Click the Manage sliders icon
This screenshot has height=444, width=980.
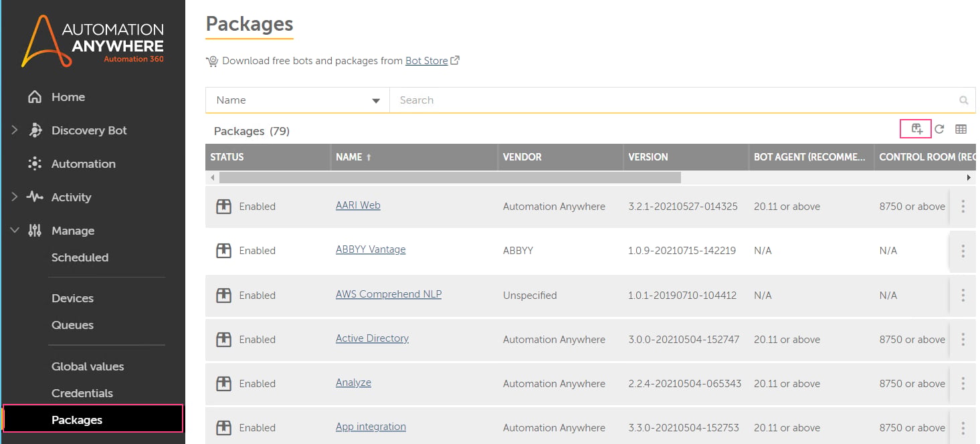point(35,231)
